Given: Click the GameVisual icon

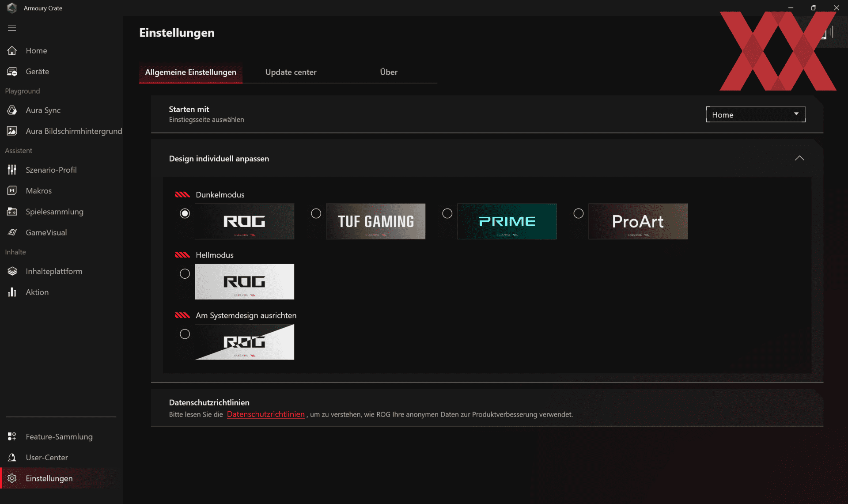Looking at the screenshot, I should click(x=12, y=233).
